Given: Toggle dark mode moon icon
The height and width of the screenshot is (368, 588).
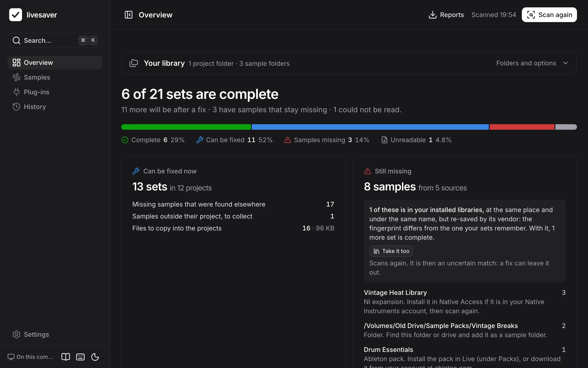Looking at the screenshot, I should [x=95, y=357].
